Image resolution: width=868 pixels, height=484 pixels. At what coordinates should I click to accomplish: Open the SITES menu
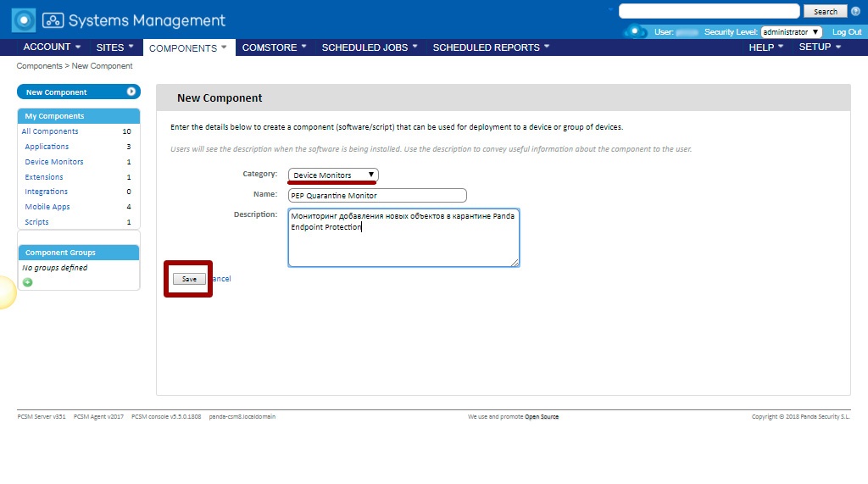(114, 47)
